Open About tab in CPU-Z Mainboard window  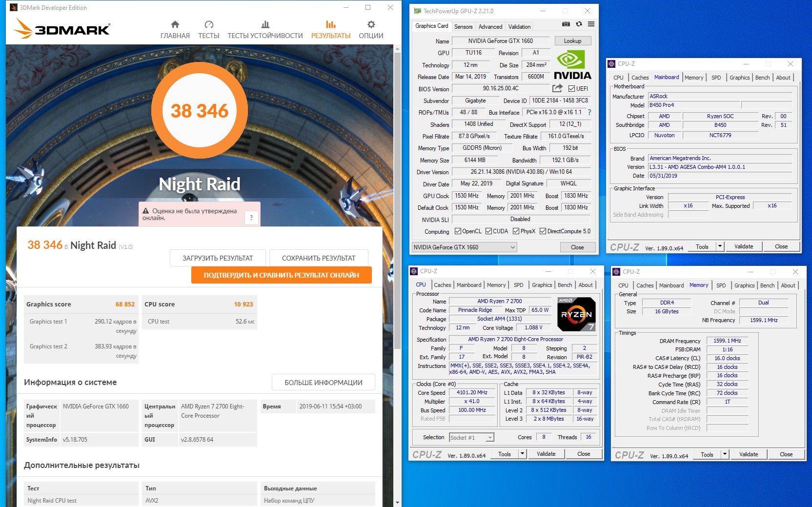(x=783, y=78)
